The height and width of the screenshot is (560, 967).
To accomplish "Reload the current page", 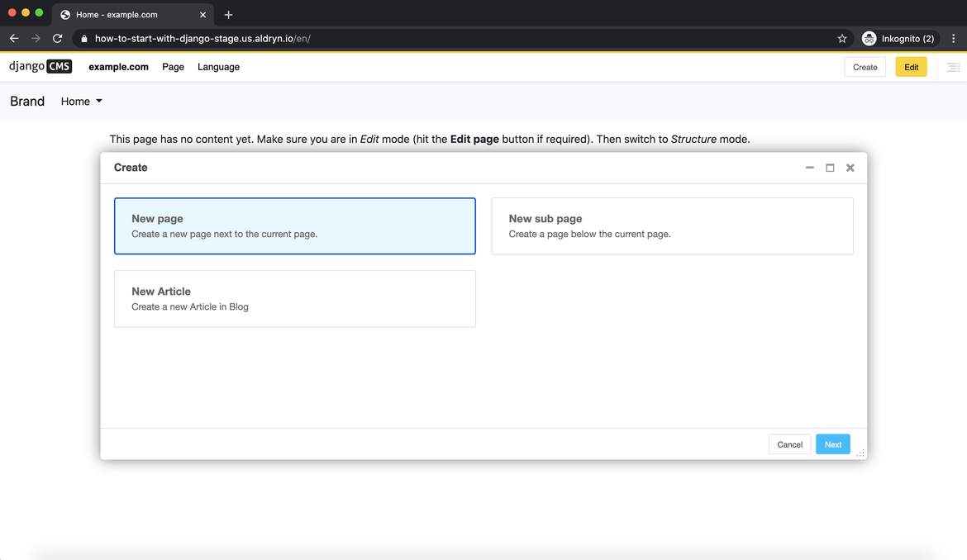I will [57, 38].
